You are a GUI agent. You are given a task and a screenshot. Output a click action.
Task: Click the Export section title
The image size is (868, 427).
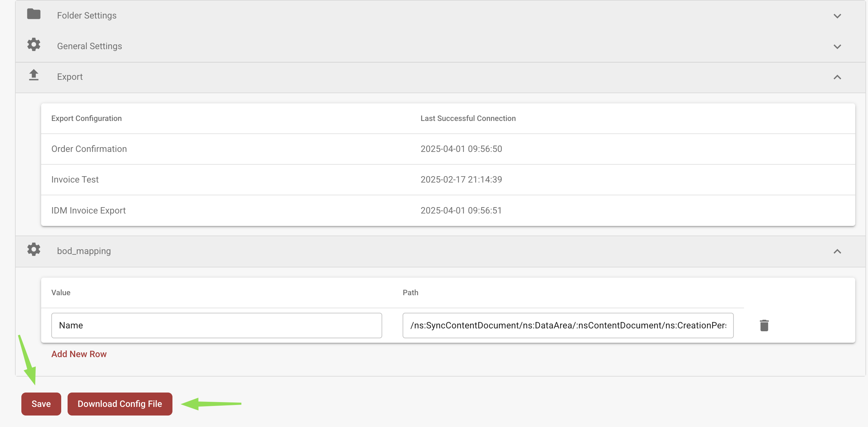click(70, 77)
